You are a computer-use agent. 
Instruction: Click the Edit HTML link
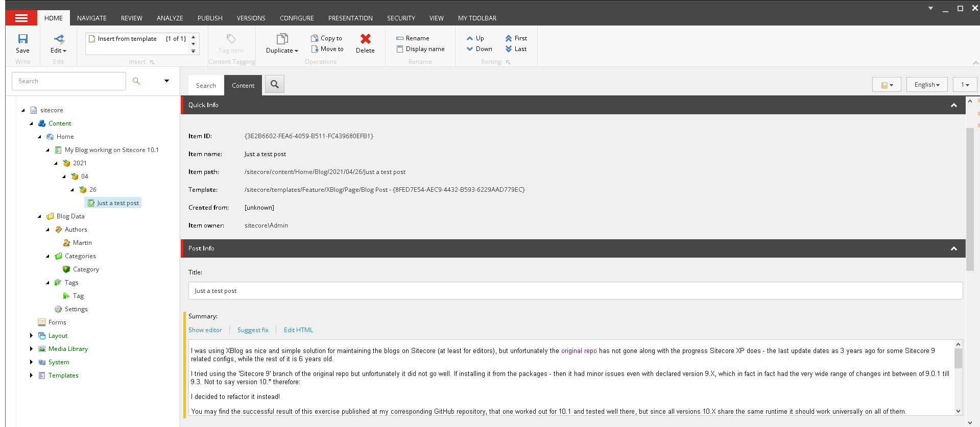pyautogui.click(x=298, y=330)
